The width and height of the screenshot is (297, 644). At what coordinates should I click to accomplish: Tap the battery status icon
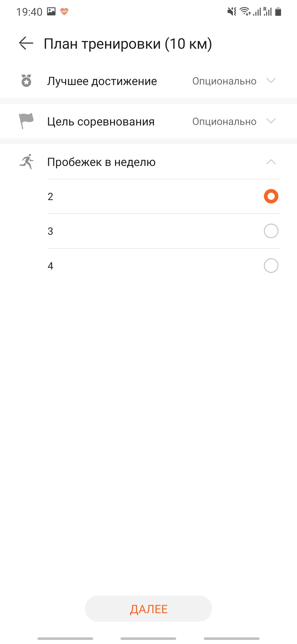(x=278, y=12)
